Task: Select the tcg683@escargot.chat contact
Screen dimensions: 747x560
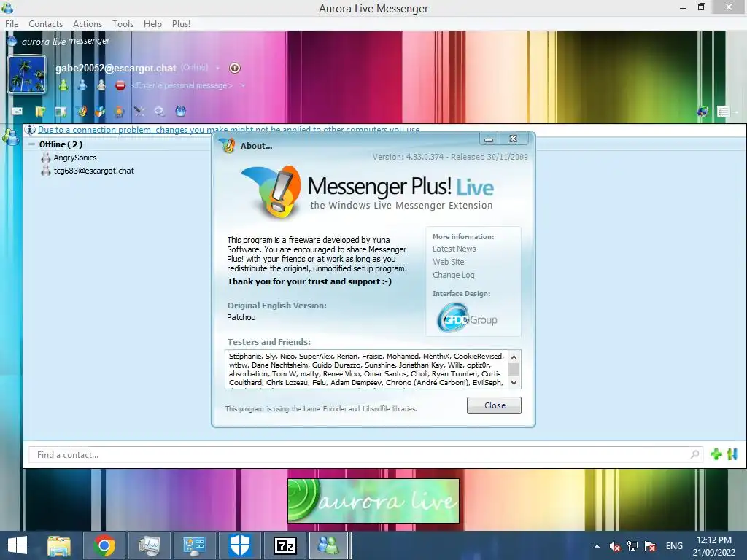Action: [94, 171]
